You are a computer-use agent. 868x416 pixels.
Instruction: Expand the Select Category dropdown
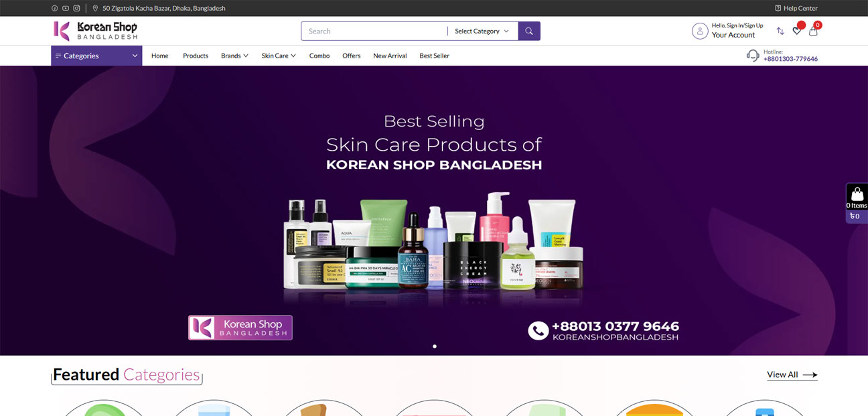(482, 31)
